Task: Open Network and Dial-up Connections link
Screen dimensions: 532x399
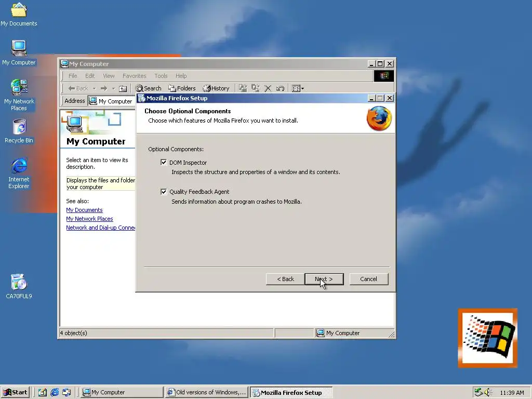Action: tap(100, 228)
